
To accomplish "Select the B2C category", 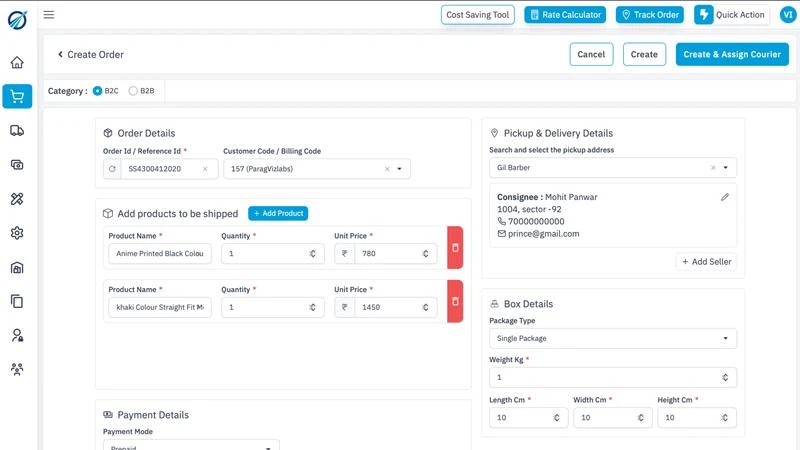I will coord(97,91).
